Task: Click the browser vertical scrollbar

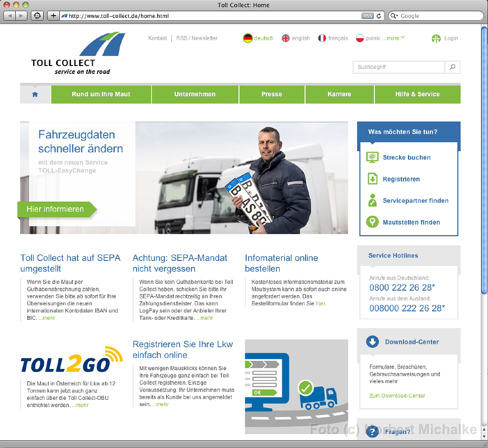Action: (x=484, y=168)
